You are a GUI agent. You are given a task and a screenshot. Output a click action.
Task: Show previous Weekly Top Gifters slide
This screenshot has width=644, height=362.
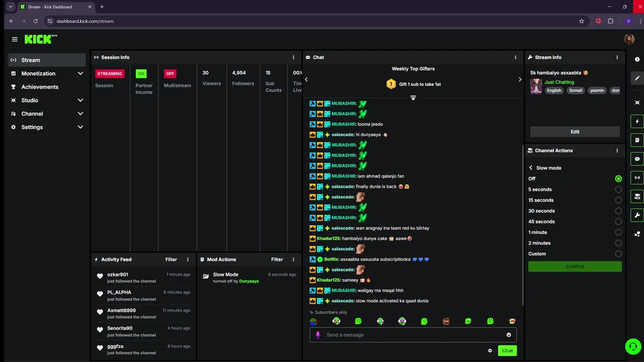click(306, 79)
